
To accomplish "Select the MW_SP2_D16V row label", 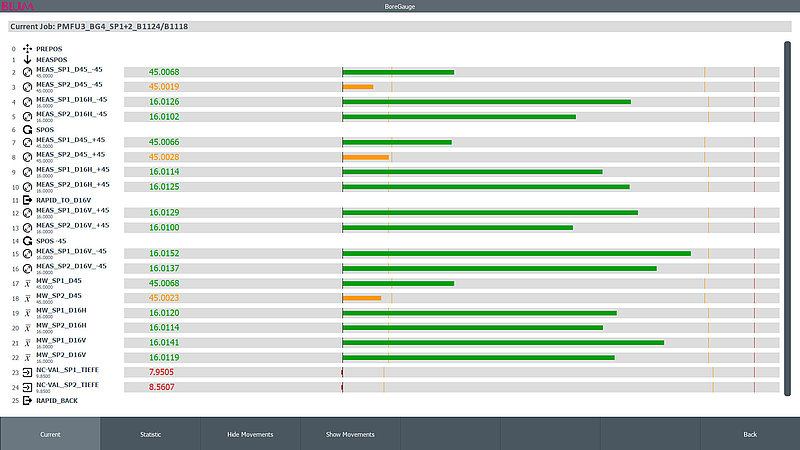I will [x=61, y=355].
